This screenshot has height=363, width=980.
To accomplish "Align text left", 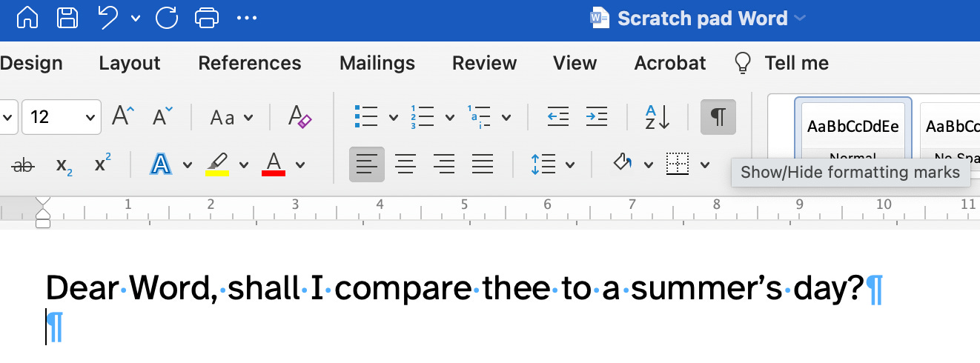I will [367, 164].
